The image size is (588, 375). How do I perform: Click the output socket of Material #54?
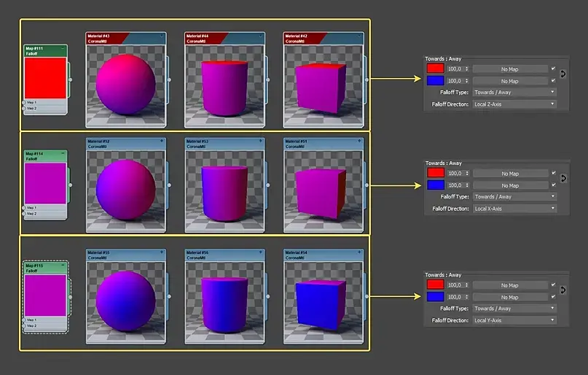click(366, 296)
